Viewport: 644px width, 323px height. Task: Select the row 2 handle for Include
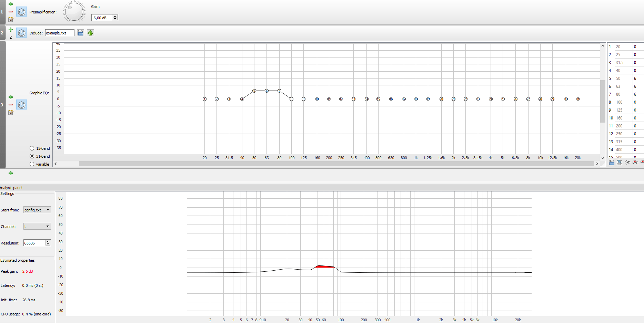[x=2, y=33]
